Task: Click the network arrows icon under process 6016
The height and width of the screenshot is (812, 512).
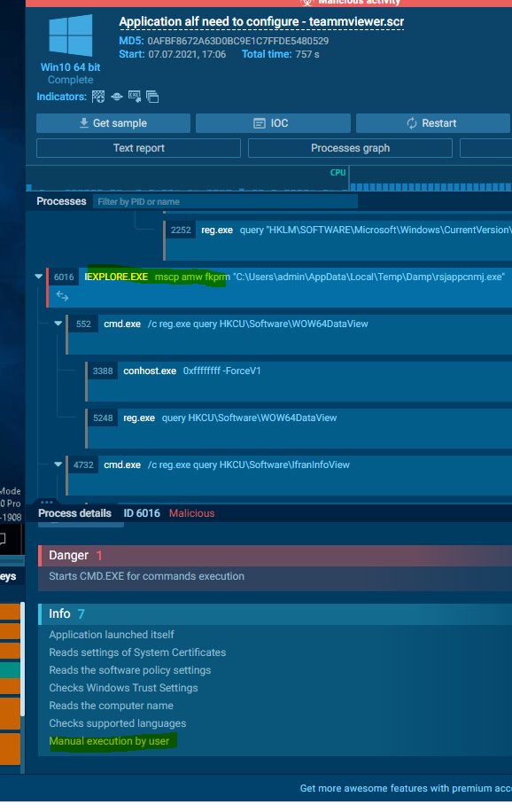Action: pyautogui.click(x=62, y=296)
